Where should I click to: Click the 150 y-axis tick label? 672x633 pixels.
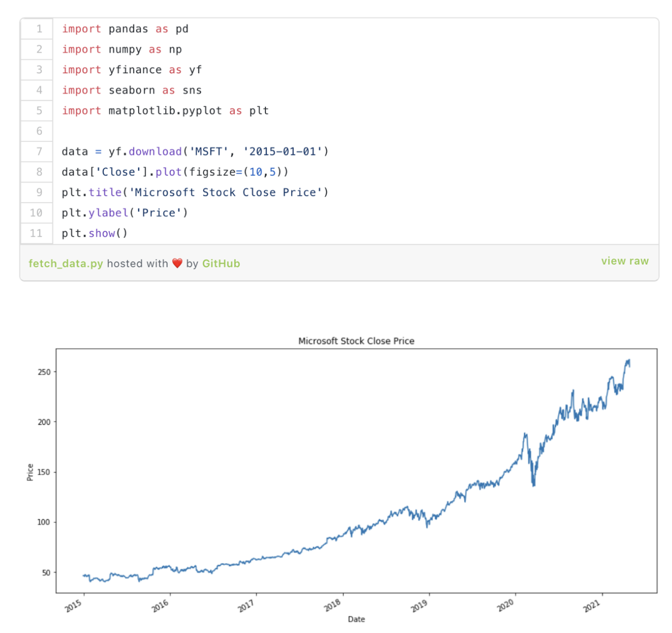[x=44, y=472]
